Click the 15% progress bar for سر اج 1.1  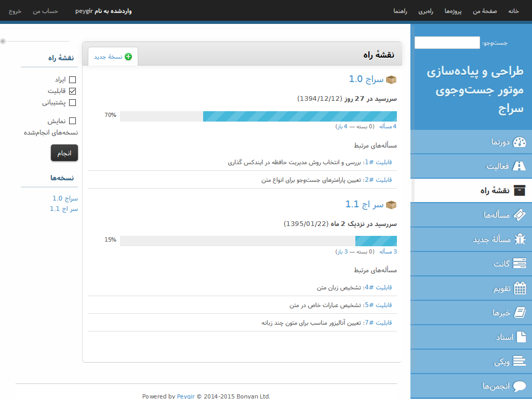(x=258, y=241)
